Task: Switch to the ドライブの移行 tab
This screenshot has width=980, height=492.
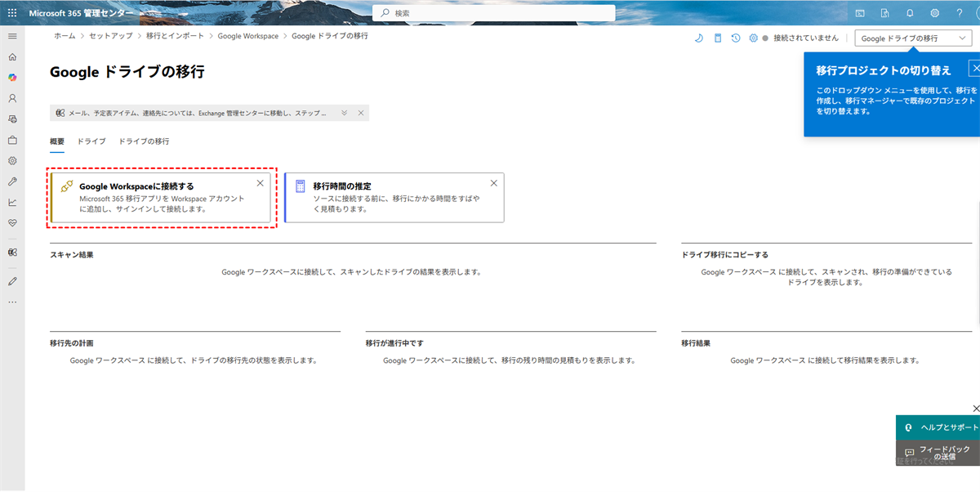Action: [x=144, y=141]
